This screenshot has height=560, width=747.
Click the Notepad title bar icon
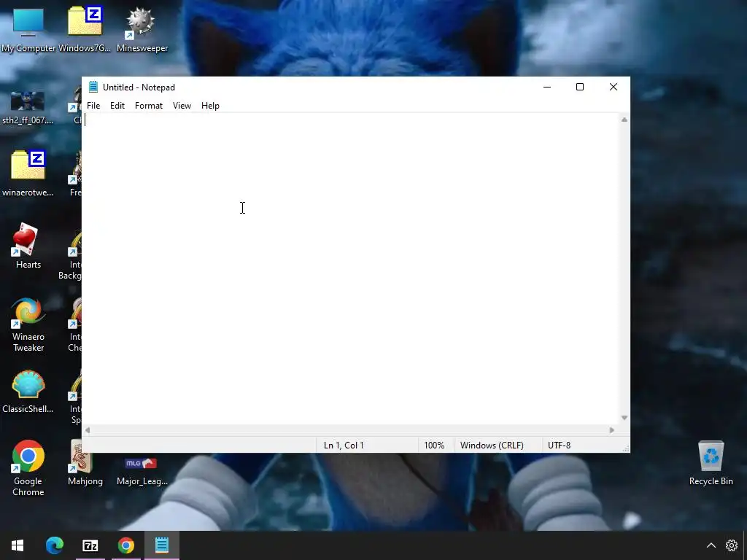(93, 87)
